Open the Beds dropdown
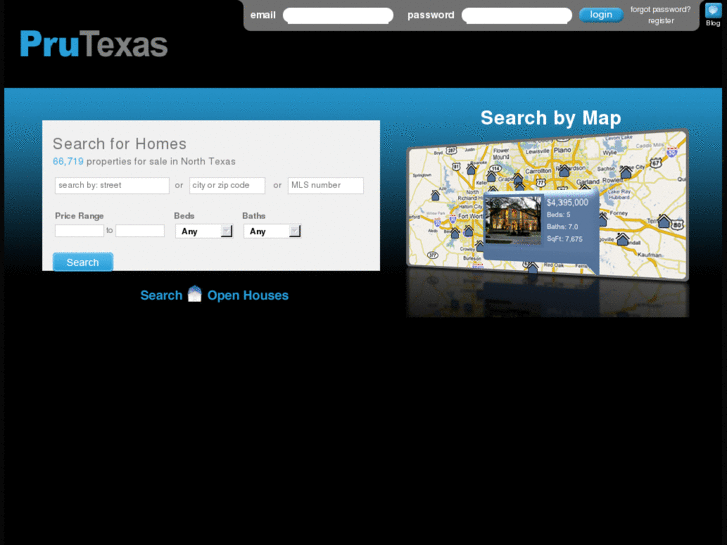 (204, 231)
